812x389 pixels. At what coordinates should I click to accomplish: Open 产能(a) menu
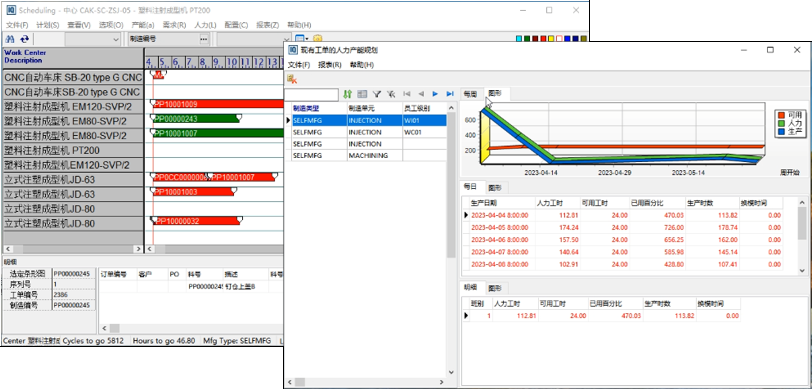pos(143,25)
